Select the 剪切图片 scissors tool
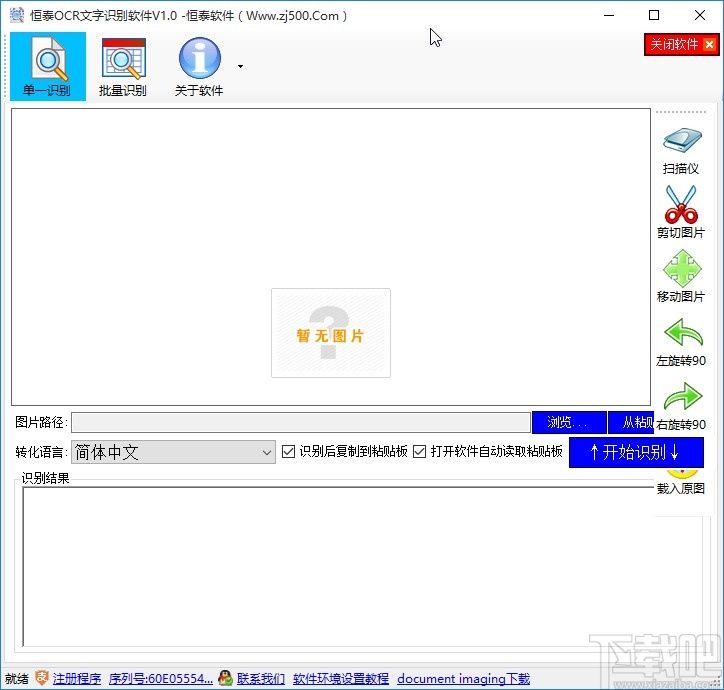The image size is (724, 690). pyautogui.click(x=681, y=212)
